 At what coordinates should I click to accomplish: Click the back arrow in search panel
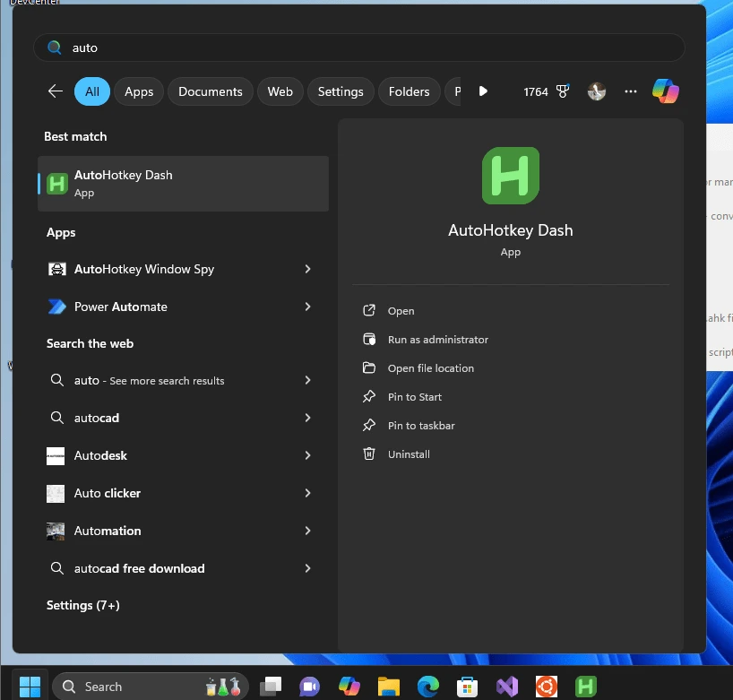(x=56, y=91)
